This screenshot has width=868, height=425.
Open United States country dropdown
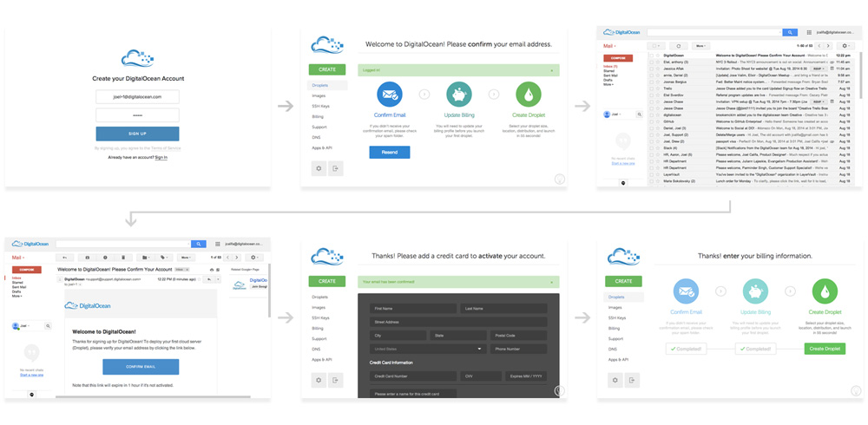[428, 350]
